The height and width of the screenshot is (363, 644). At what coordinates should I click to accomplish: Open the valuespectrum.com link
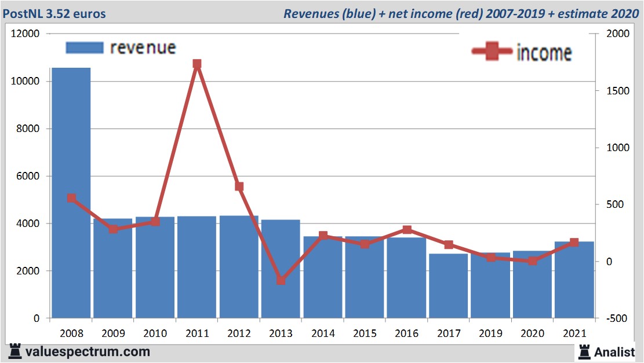pyautogui.click(x=88, y=351)
